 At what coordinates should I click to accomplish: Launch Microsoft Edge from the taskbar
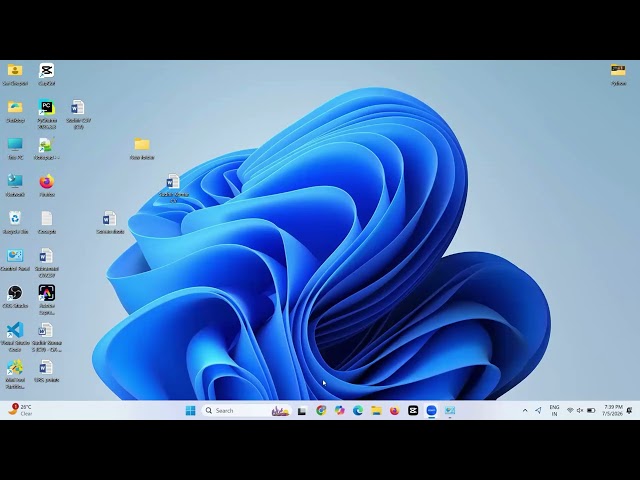358,411
